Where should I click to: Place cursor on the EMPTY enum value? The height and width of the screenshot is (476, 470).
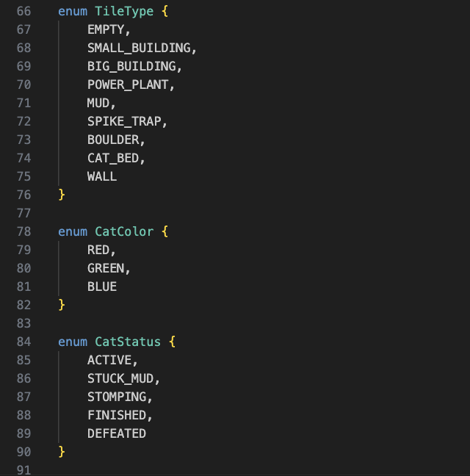(106, 30)
